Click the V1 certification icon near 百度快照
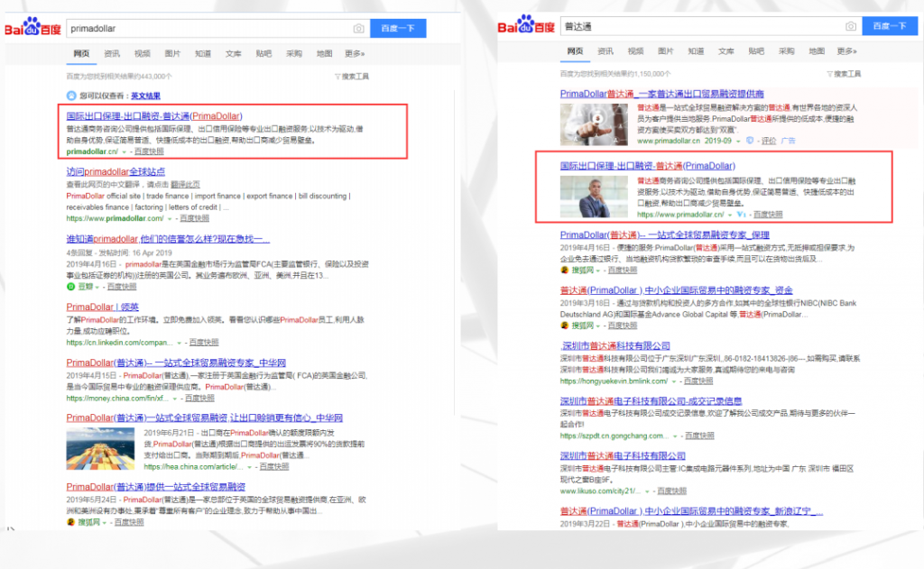Screen dimensions: 924x569 [x=740, y=214]
